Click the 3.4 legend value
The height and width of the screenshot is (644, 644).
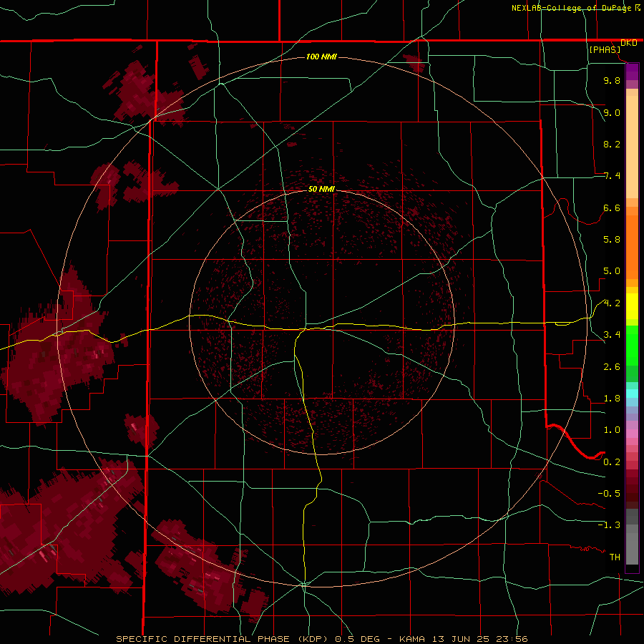612,335
